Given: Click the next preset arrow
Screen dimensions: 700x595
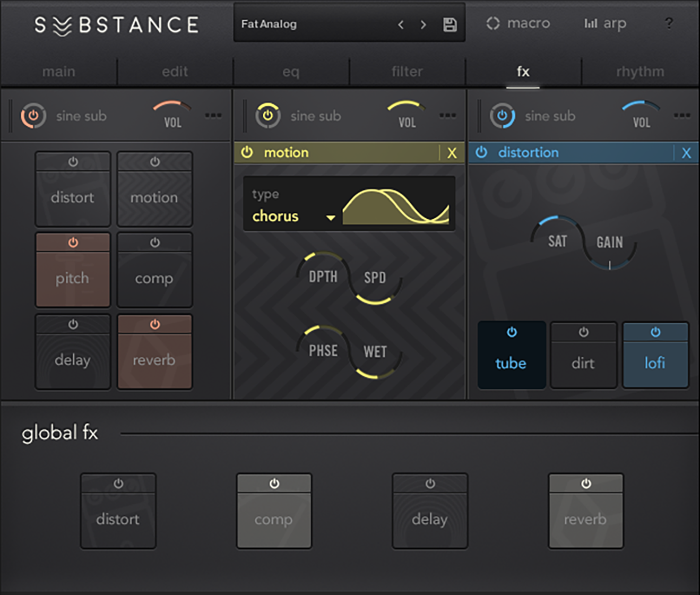Looking at the screenshot, I should (423, 24).
